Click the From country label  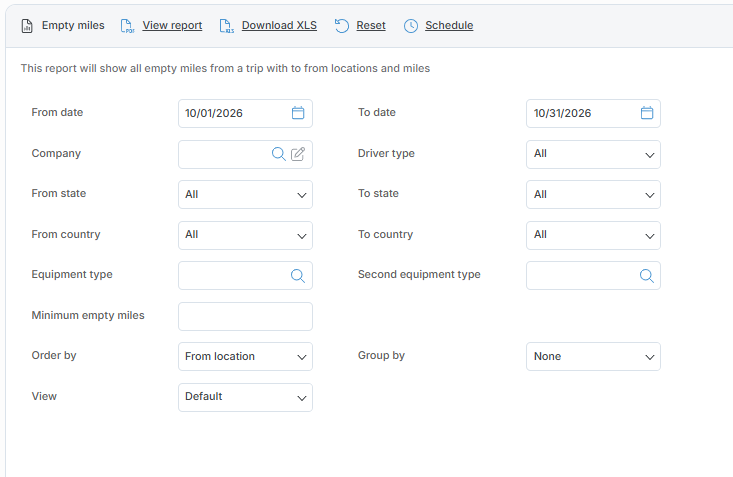click(66, 234)
